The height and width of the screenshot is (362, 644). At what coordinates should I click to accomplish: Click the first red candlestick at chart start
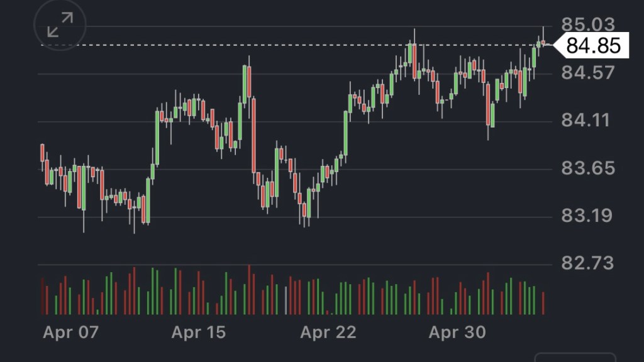[x=42, y=153]
